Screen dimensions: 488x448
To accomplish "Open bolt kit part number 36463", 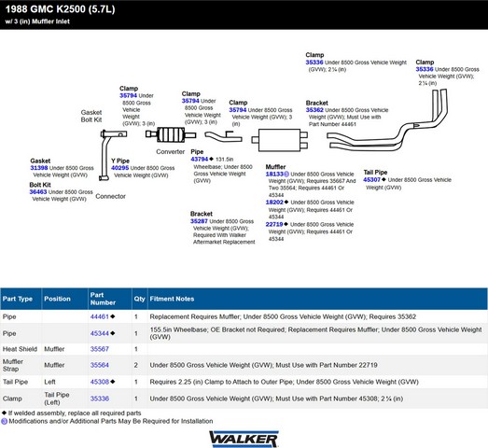I will (38, 191).
